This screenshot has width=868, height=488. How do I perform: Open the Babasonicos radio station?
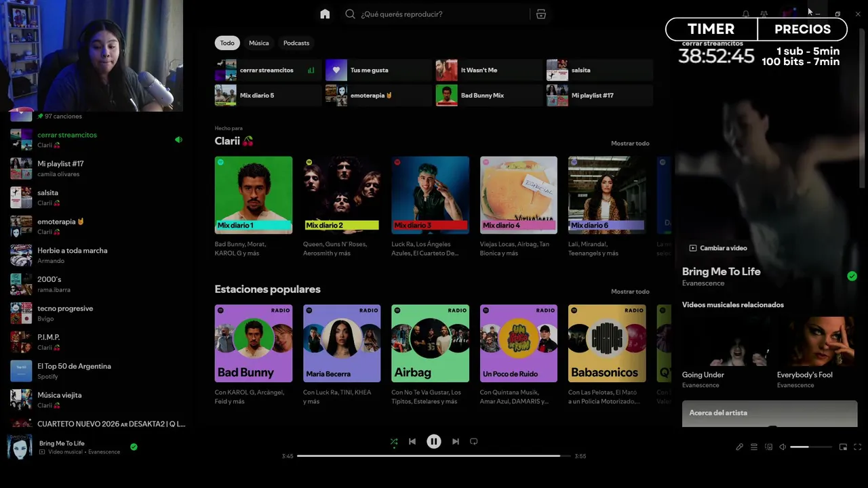click(x=607, y=354)
